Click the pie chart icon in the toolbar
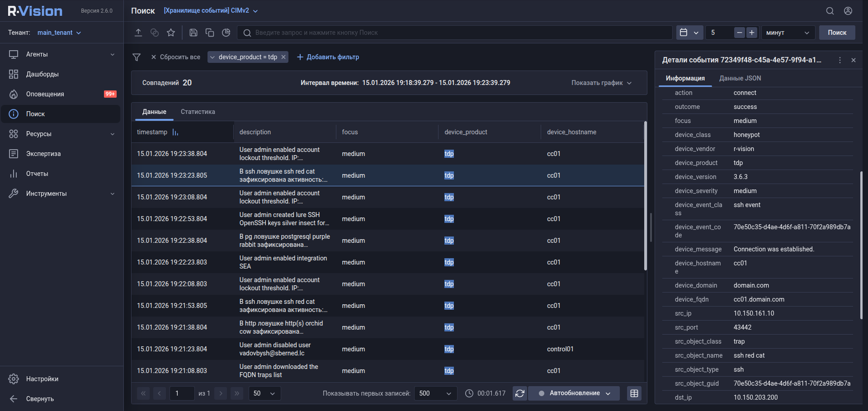The height and width of the screenshot is (411, 868). [226, 33]
